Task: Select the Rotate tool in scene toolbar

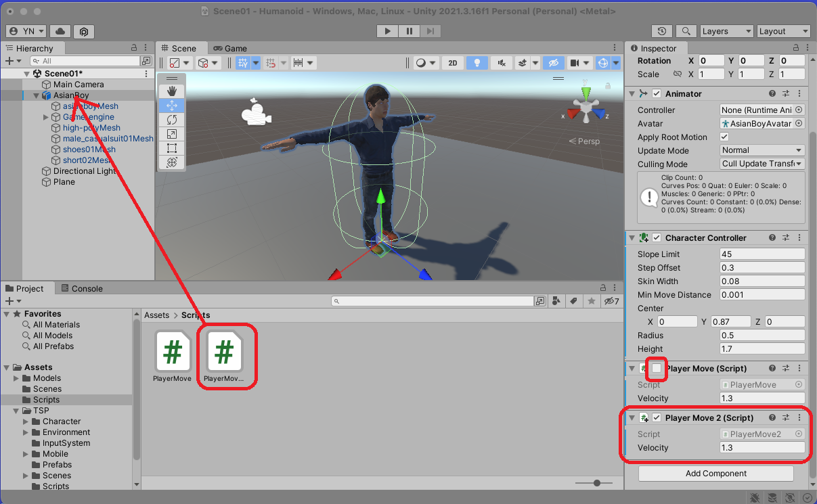Action: point(172,120)
